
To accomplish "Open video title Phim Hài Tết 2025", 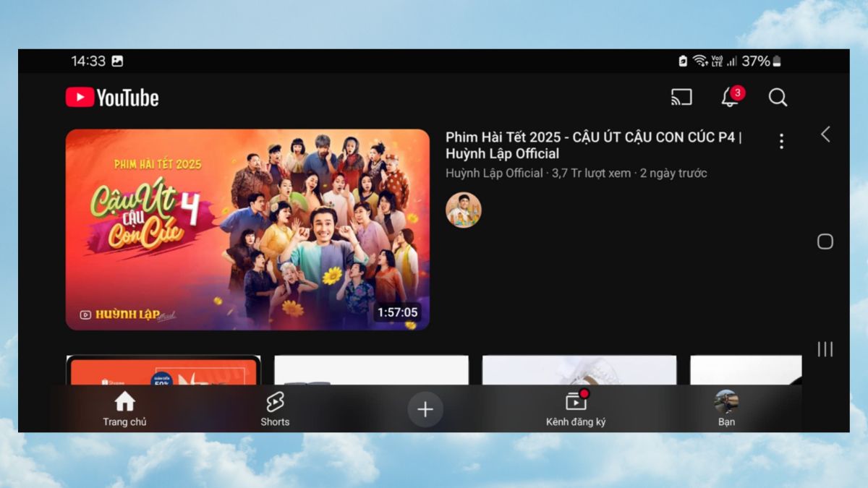I will pos(593,145).
